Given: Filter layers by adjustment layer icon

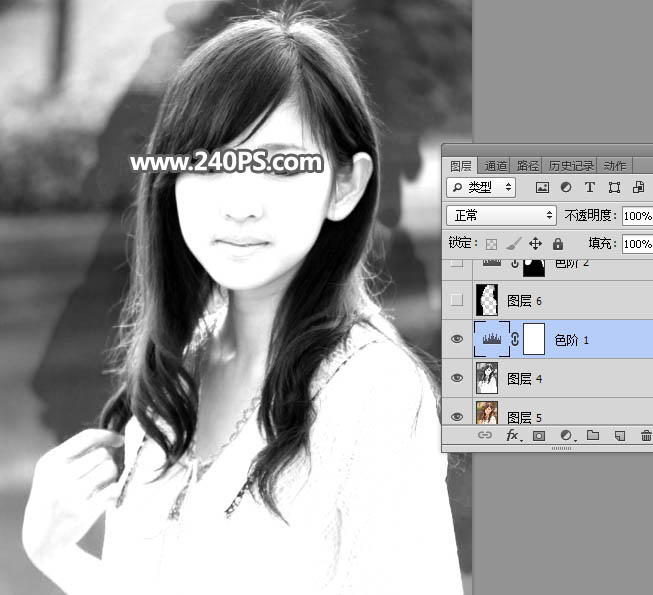Looking at the screenshot, I should tap(566, 187).
